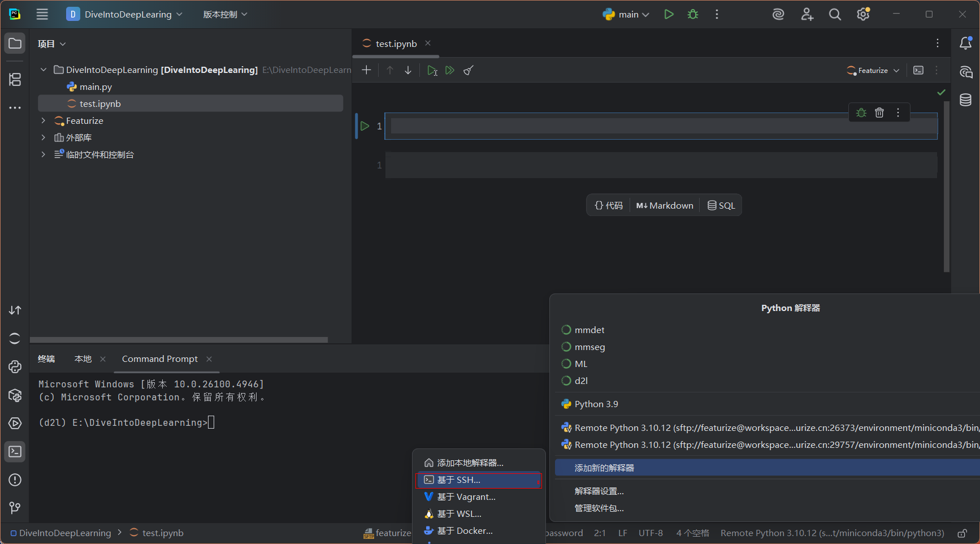Run the first cell using gutter arrow
This screenshot has width=980, height=544.
(365, 126)
